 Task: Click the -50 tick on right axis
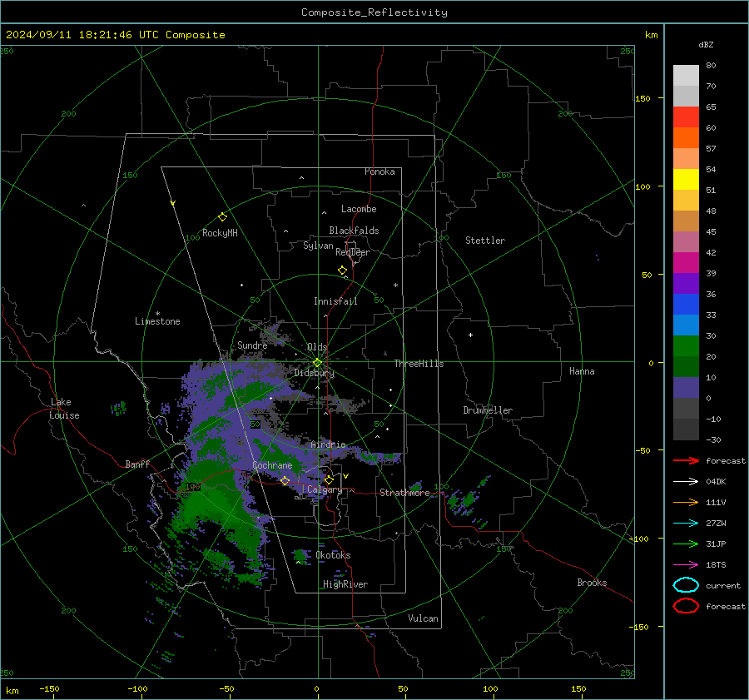[x=642, y=450]
